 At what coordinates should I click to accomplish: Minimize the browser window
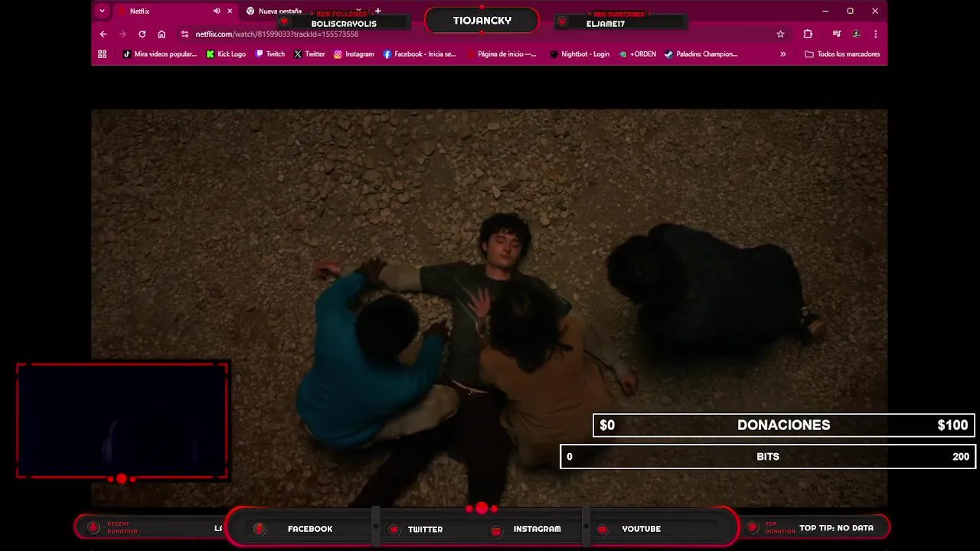[x=825, y=11]
